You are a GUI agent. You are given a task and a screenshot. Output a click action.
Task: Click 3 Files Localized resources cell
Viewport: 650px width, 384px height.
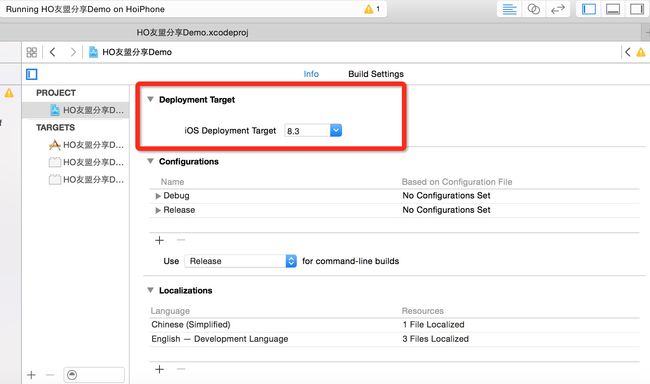[x=435, y=339]
